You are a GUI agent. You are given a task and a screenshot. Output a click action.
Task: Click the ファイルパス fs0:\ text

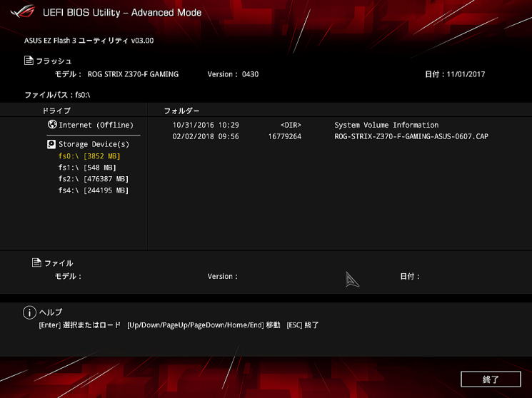tap(57, 95)
